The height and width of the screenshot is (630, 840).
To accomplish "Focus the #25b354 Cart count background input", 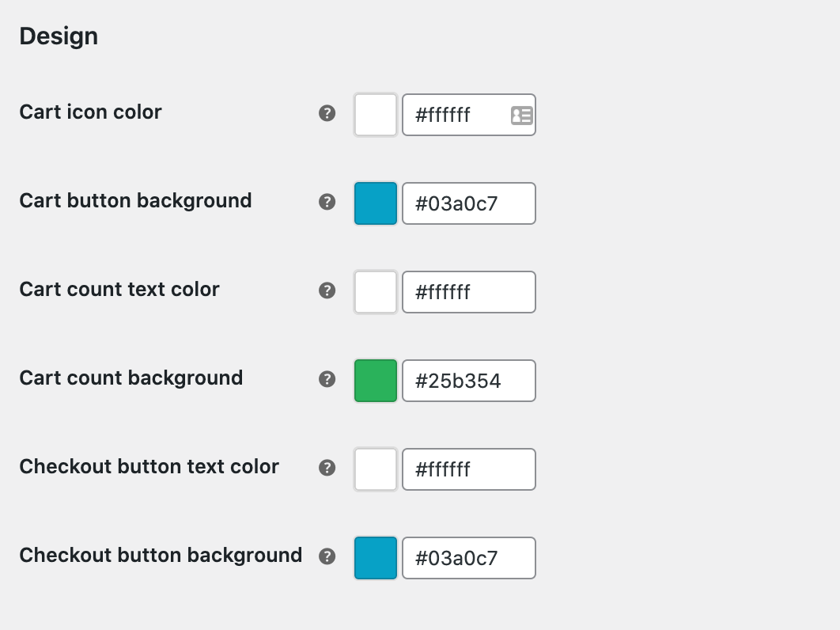I will 469,381.
